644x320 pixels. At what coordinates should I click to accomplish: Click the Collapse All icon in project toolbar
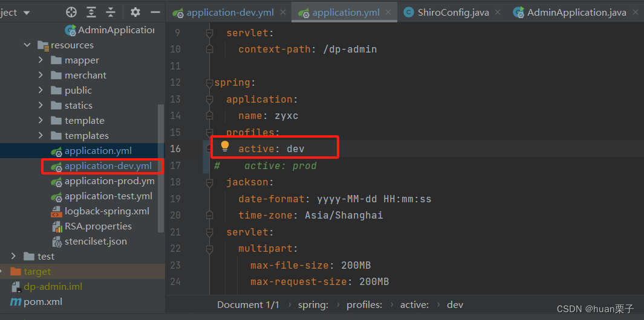111,12
